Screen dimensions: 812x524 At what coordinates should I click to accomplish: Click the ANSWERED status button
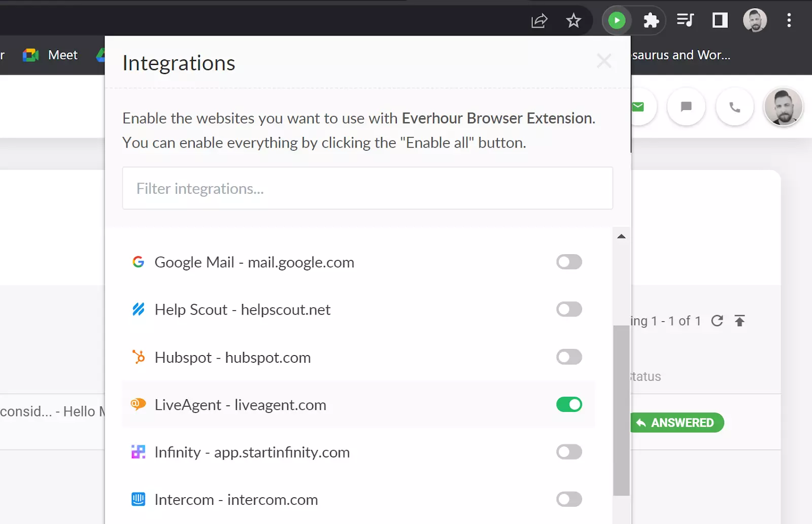[677, 422]
